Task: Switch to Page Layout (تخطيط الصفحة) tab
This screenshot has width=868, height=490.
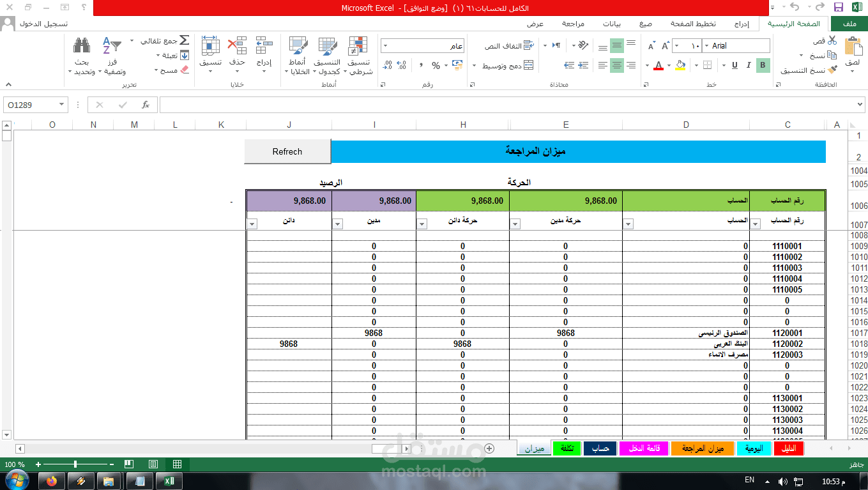Action: 693,24
